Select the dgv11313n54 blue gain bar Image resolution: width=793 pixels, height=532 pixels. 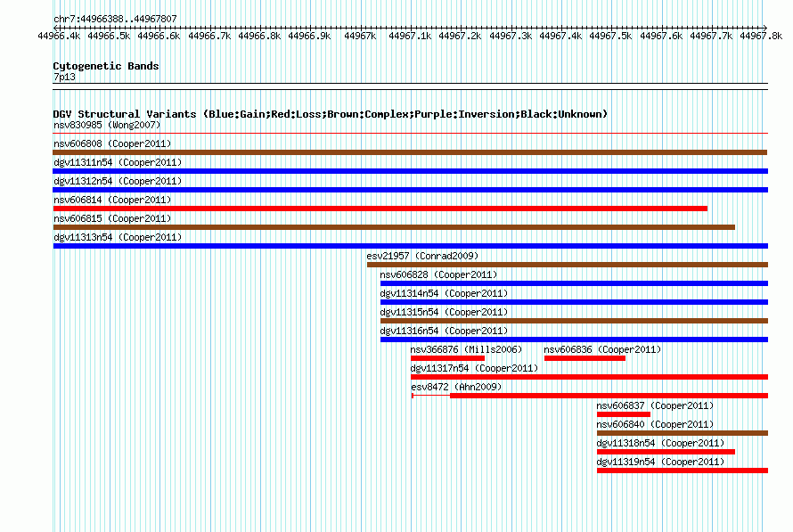coord(411,246)
